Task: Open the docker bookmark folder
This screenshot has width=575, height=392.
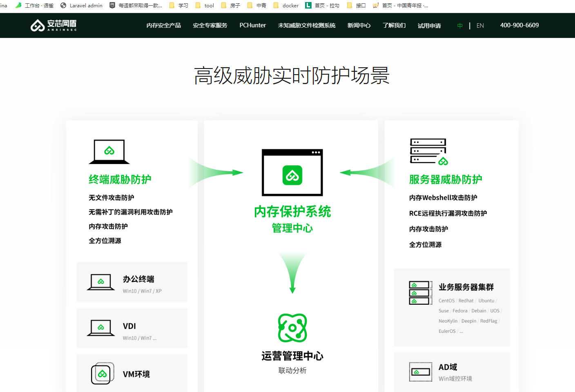Action: (x=286, y=5)
